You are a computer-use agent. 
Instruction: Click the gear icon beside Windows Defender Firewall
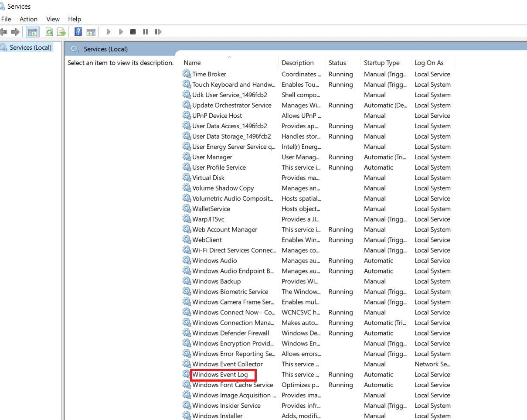tap(187, 333)
